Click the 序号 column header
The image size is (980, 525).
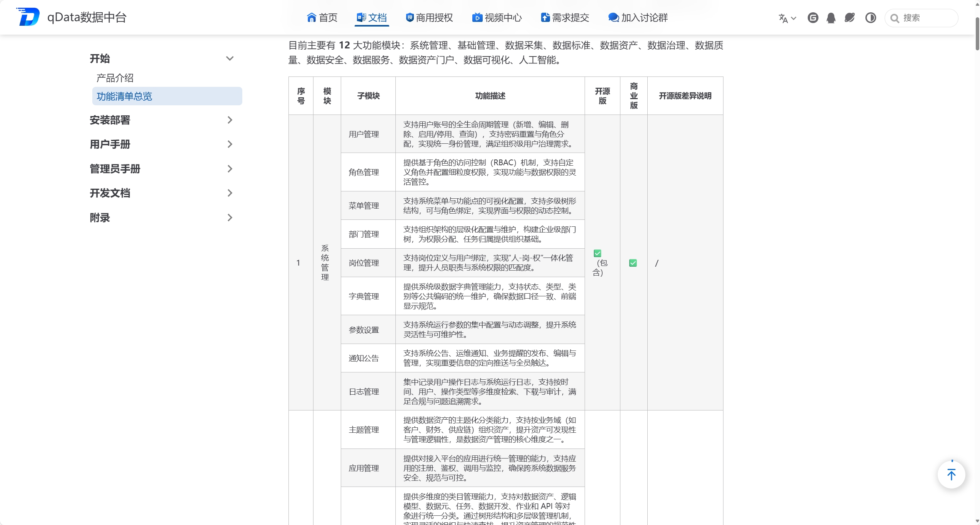[301, 96]
